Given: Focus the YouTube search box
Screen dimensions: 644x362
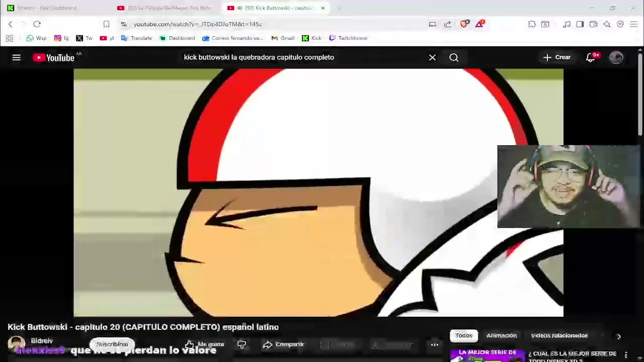Looking at the screenshot, I should pyautogui.click(x=302, y=57).
